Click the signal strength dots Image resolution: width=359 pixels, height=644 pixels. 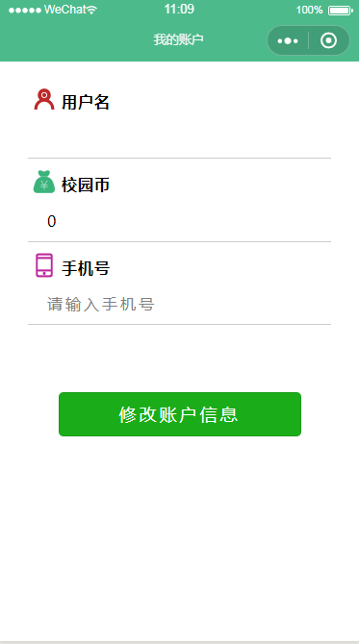(x=25, y=11)
